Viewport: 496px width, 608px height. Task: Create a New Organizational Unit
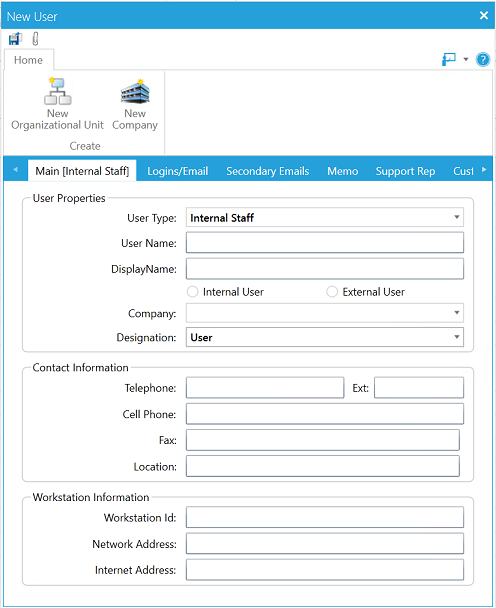pos(57,104)
